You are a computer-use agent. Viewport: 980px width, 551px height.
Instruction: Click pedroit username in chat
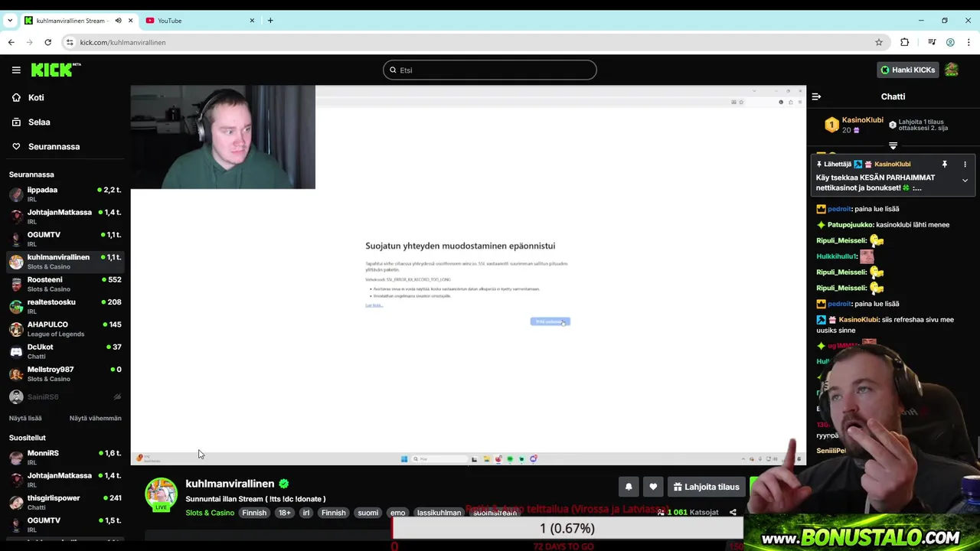pyautogui.click(x=840, y=209)
